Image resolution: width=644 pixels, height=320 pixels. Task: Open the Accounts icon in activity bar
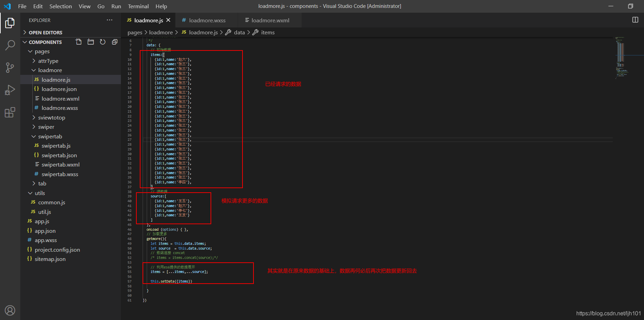(x=10, y=310)
